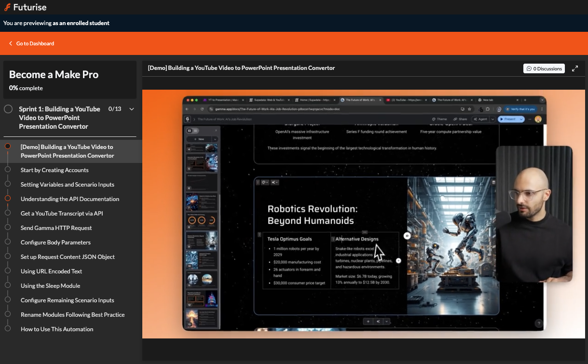
Task: Select Set up Request Content JSON Object lesson
Action: coord(68,257)
